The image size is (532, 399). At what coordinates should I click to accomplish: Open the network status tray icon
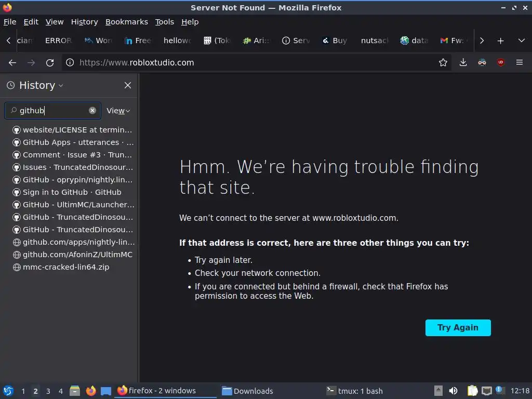click(486, 391)
